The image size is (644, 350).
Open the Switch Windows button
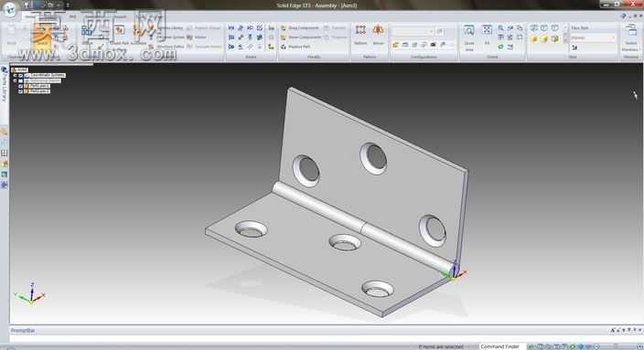point(630,37)
